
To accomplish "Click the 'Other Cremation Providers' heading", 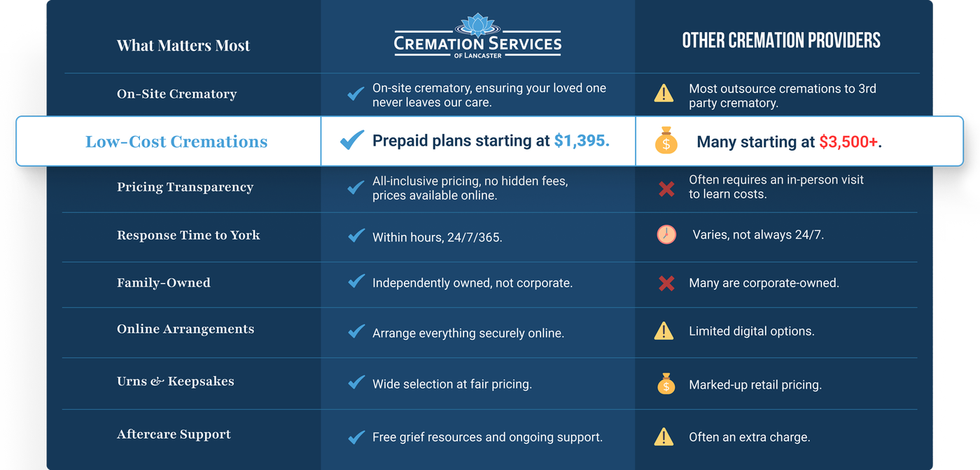I will (x=781, y=41).
